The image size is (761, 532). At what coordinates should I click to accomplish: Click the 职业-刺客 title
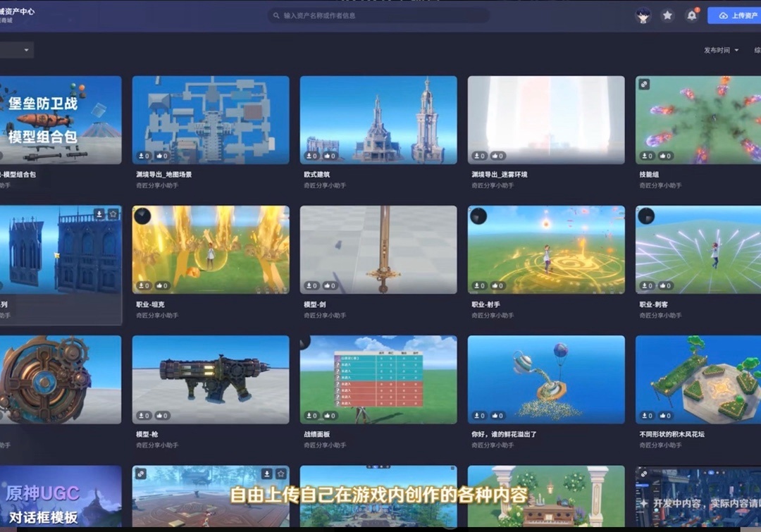(653, 304)
